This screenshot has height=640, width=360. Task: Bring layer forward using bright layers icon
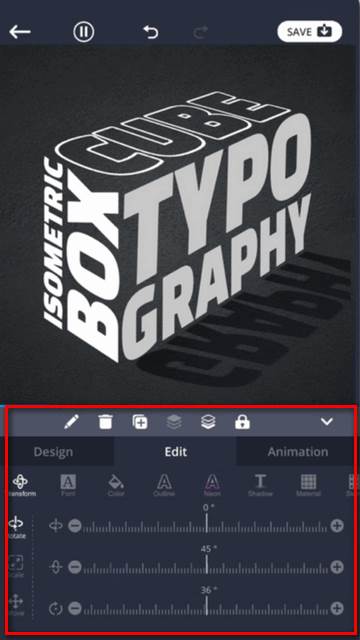coord(208,422)
